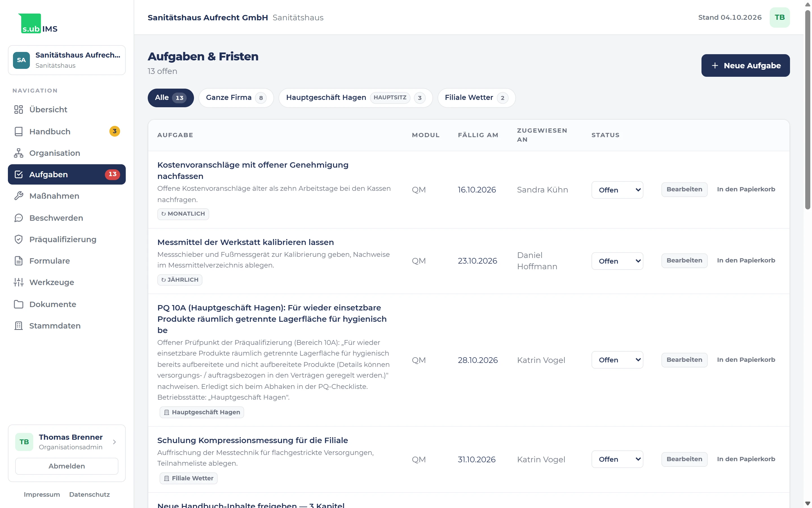
Task: Click the s.ub IMS logo
Action: [37, 23]
